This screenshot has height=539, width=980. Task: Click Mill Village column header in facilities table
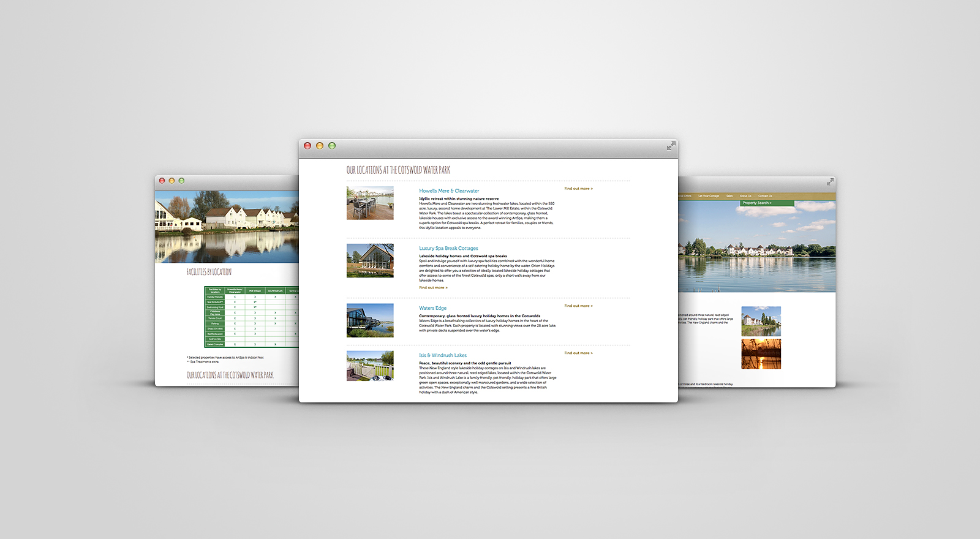tap(255, 291)
